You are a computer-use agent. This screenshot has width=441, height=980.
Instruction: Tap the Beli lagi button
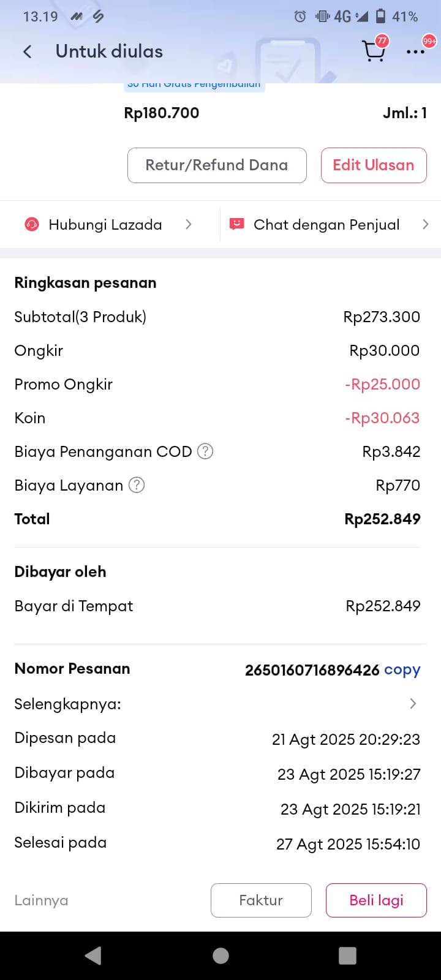coord(376,900)
